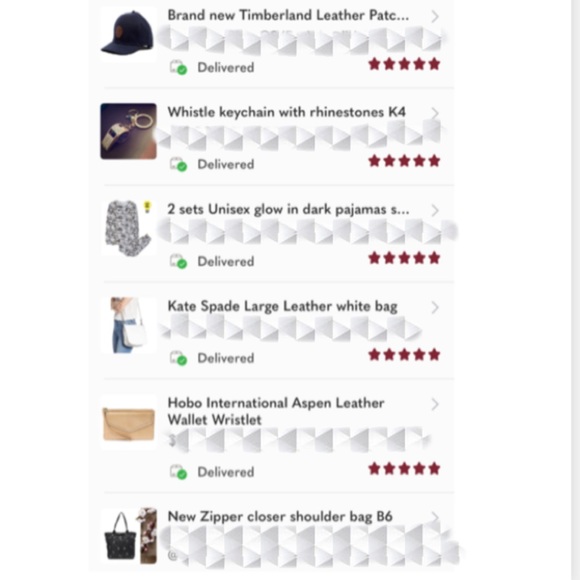
Task: Click the delivered status icon for Whistle keychain
Action: pyautogui.click(x=178, y=164)
